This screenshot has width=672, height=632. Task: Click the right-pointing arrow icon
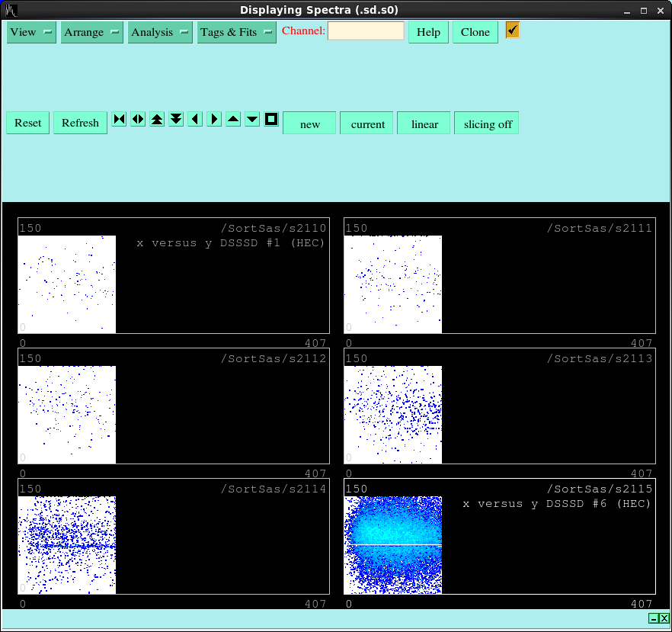[214, 120]
